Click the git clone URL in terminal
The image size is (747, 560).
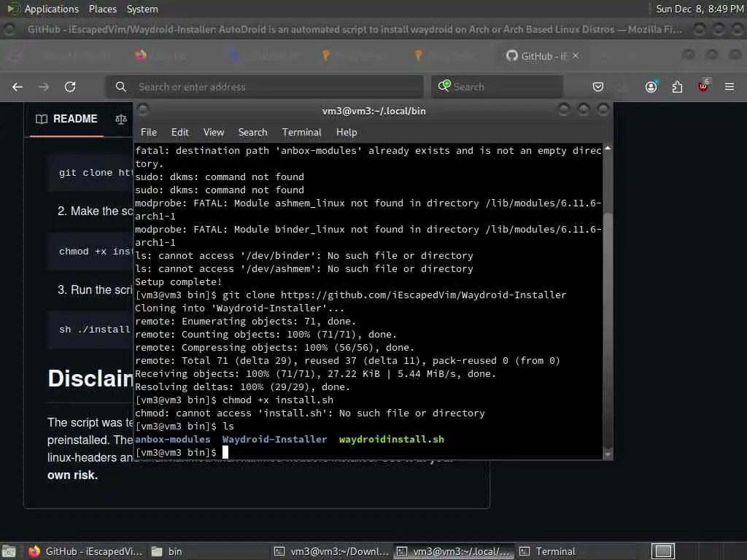(423, 295)
